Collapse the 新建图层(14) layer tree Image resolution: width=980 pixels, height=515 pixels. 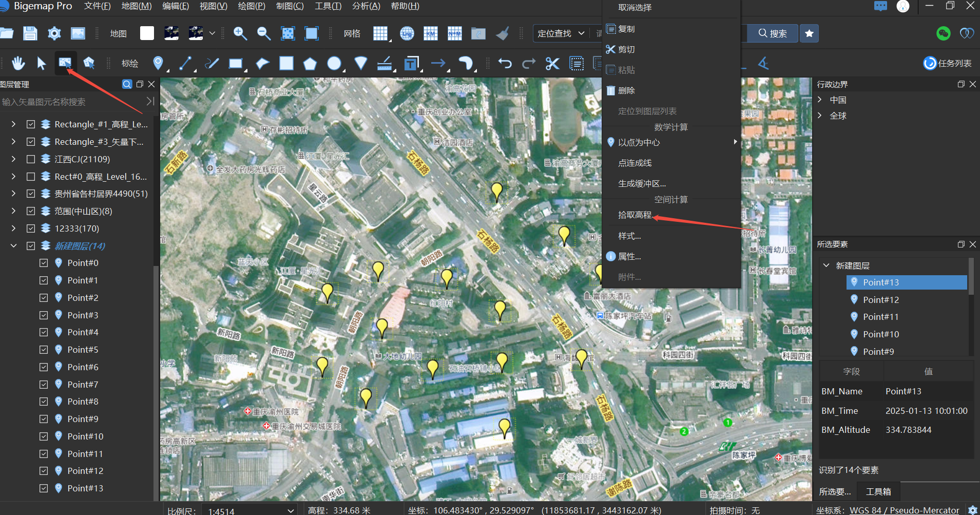(13, 245)
